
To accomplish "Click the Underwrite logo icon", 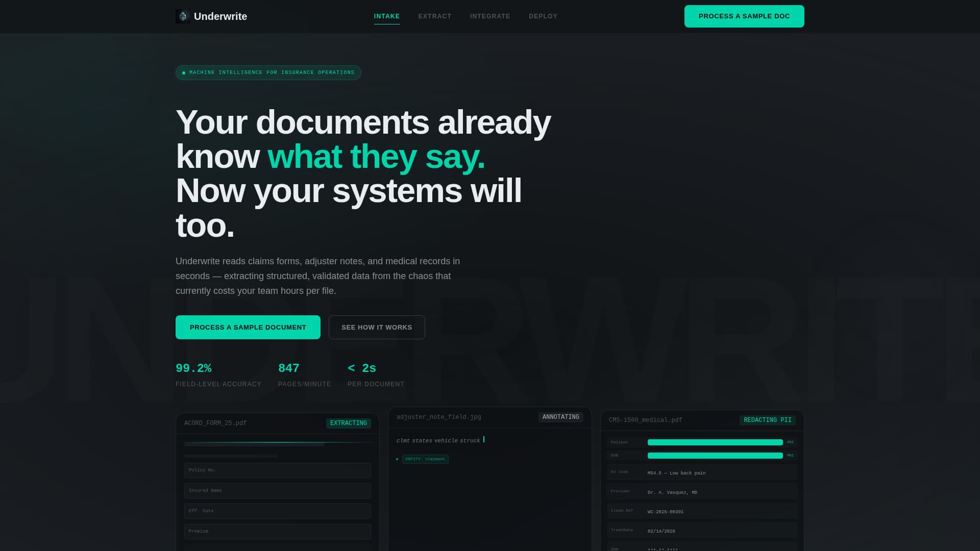I will point(183,16).
